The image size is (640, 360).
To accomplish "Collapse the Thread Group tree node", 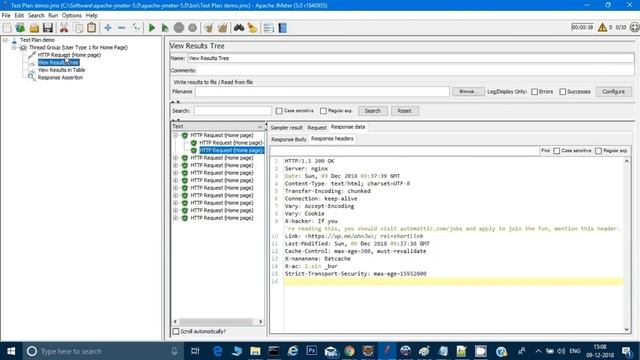I will tap(13, 47).
